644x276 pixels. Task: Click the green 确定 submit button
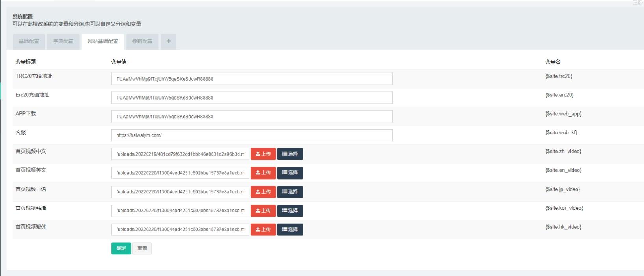(121, 248)
